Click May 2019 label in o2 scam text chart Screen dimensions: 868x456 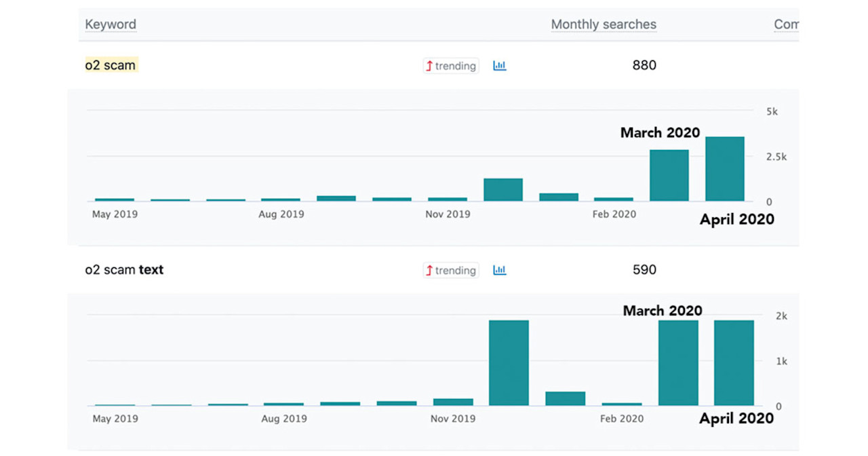[x=115, y=419]
